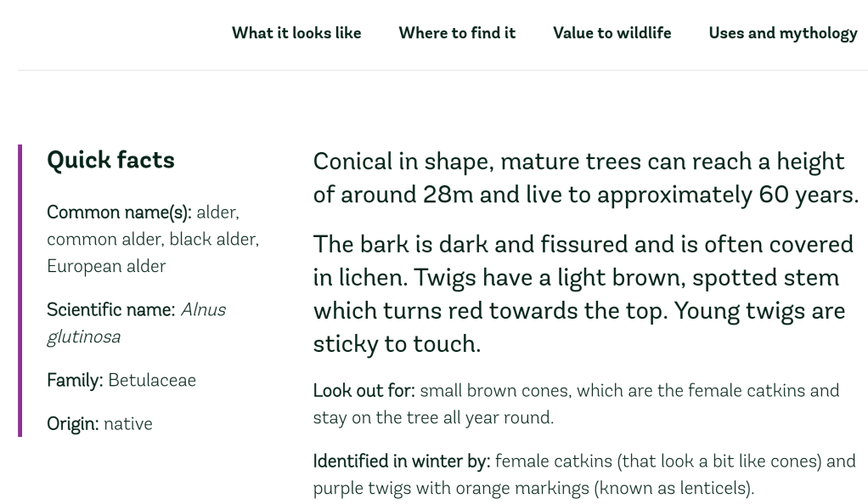Click the 'Family:' label

[75, 381]
